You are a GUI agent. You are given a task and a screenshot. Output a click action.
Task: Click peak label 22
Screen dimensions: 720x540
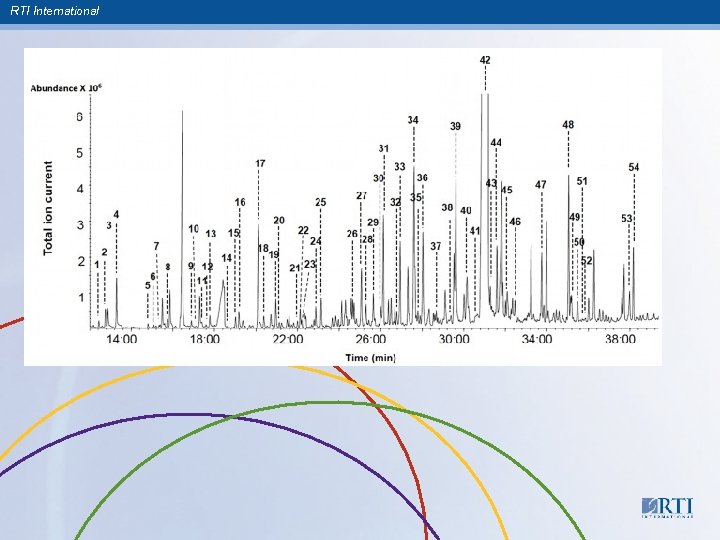pyautogui.click(x=303, y=231)
